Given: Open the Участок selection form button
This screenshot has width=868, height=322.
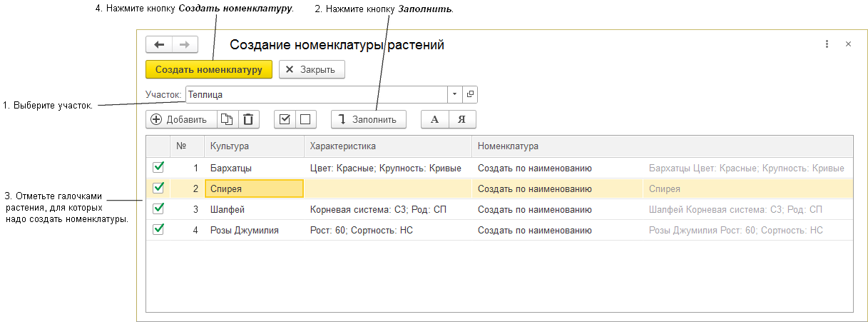Looking at the screenshot, I should pos(470,94).
